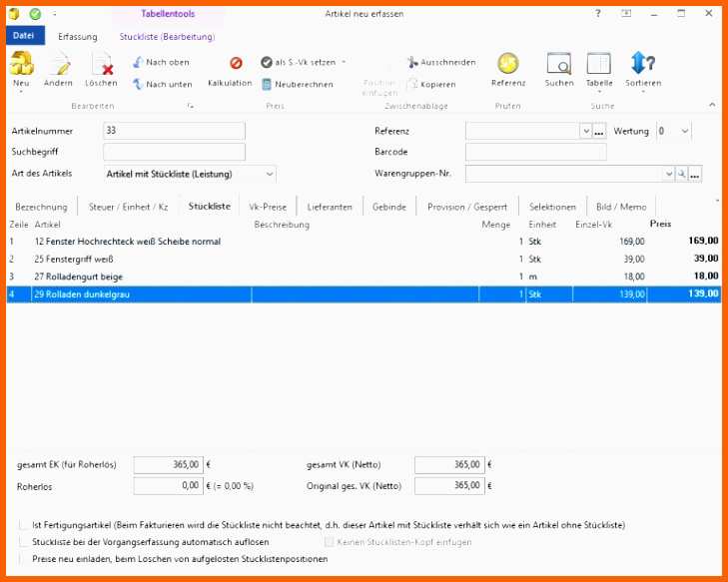
Task: Switch to Steuer / Einheit / Kz tab
Action: [x=128, y=207]
